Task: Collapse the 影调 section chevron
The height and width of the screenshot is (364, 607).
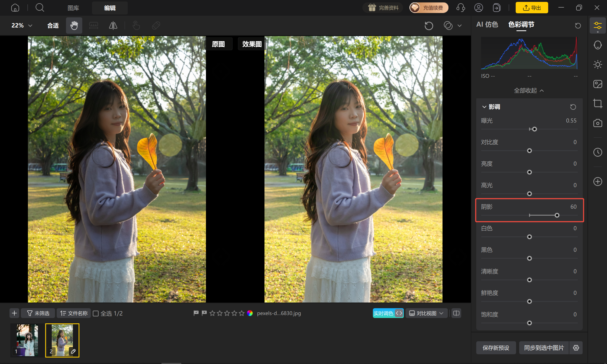Action: point(484,107)
